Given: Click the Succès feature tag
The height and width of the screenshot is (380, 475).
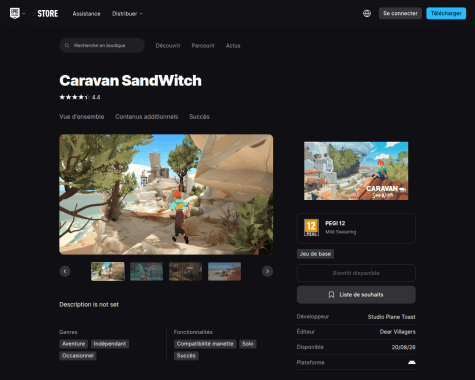Looking at the screenshot, I should point(186,356).
